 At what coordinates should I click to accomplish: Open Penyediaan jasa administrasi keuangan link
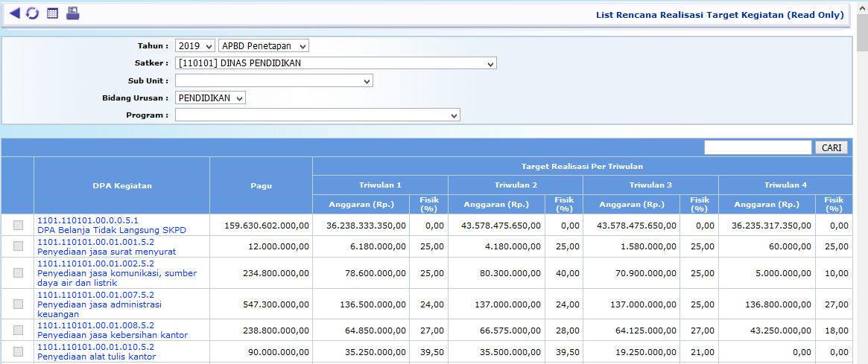[x=99, y=304]
